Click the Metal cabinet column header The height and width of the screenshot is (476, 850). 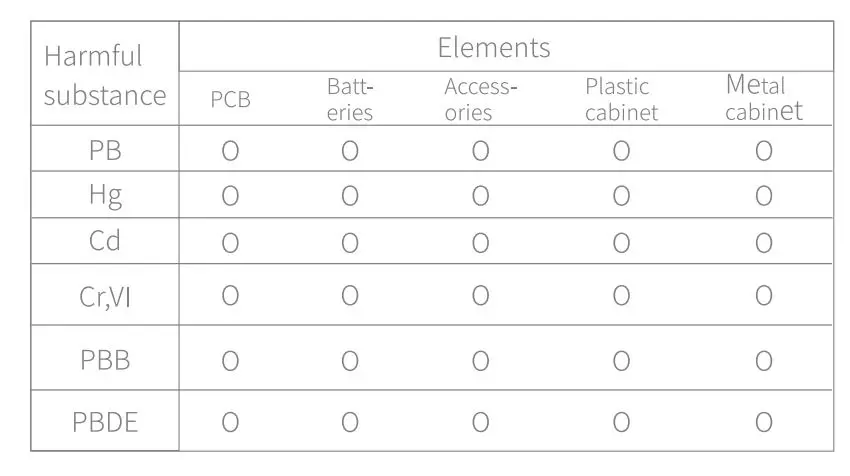point(763,98)
